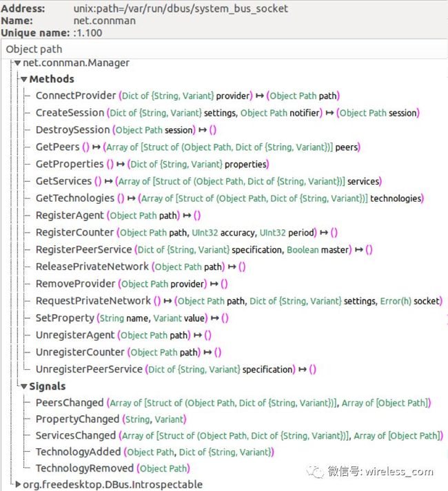The image size is (448, 491).
Task: Click the net.connman bus name value
Action: (104, 21)
